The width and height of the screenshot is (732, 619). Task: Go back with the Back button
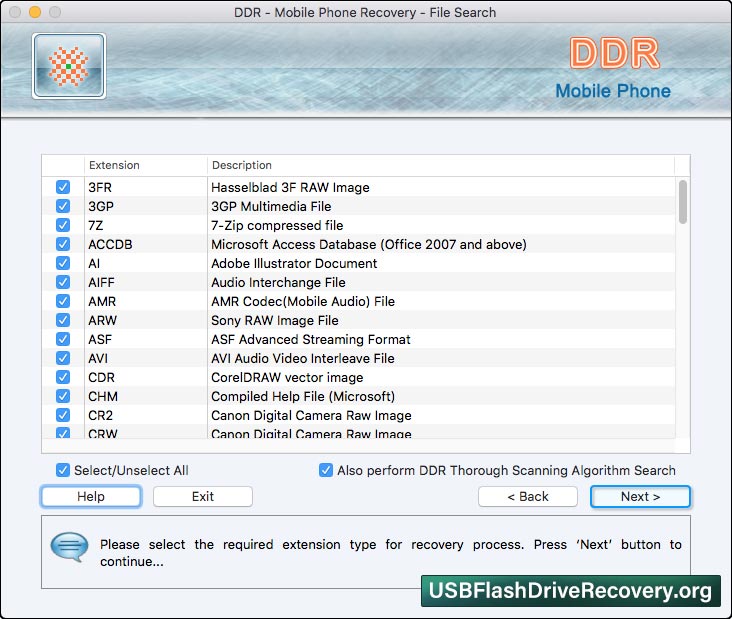tap(528, 496)
